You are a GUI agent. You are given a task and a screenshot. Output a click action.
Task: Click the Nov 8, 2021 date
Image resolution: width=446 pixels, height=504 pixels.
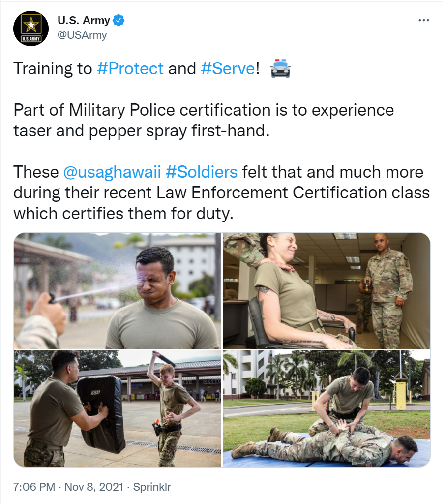94,487
